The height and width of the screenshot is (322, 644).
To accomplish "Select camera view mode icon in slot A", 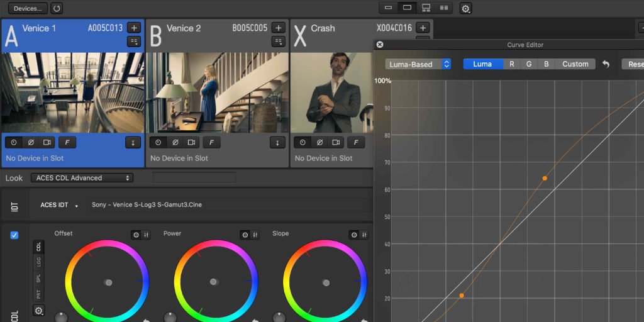I will tap(47, 143).
